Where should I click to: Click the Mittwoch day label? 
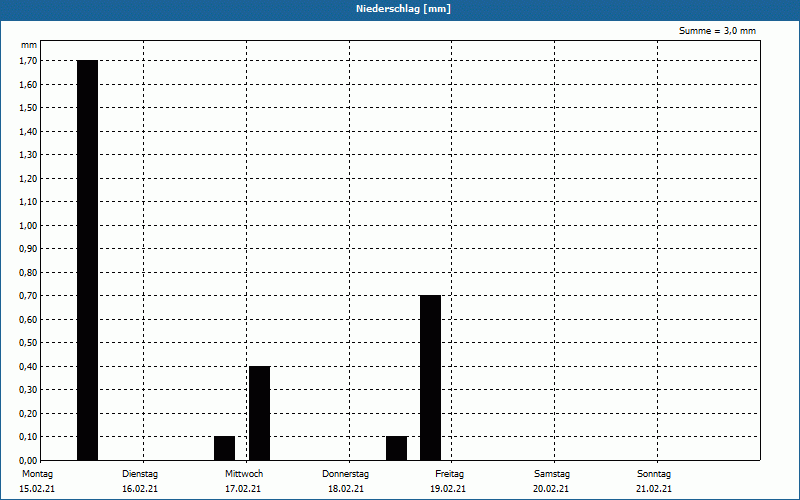(x=244, y=474)
